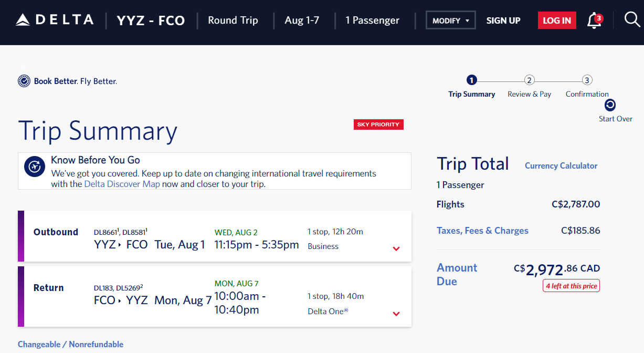This screenshot has width=644, height=353.
Task: Open search via the magnifying glass icon
Action: 631,20
